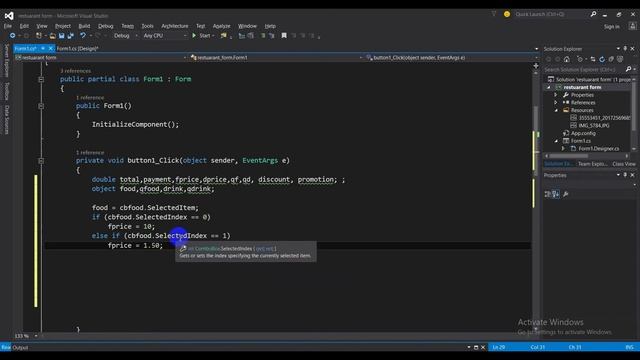
Task: Open the Start button dropdown arrow
Action: point(213,36)
